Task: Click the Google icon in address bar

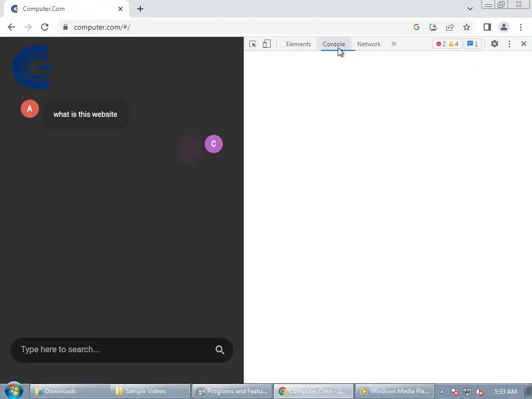Action: pyautogui.click(x=417, y=27)
